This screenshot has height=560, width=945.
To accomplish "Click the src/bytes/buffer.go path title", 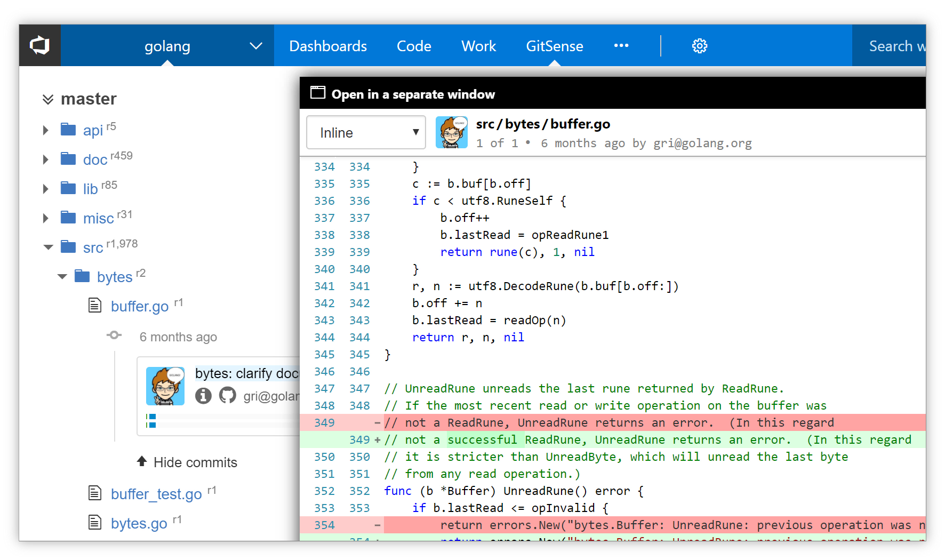I will [543, 124].
